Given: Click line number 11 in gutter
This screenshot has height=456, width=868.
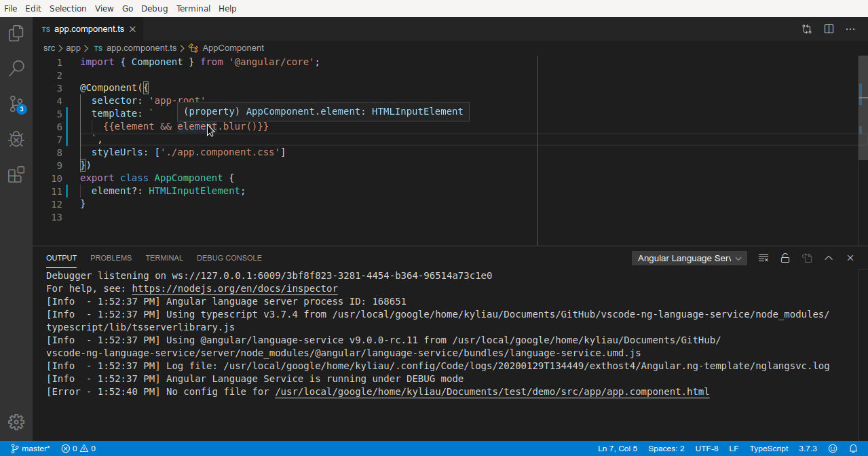Looking at the screenshot, I should pos(56,191).
